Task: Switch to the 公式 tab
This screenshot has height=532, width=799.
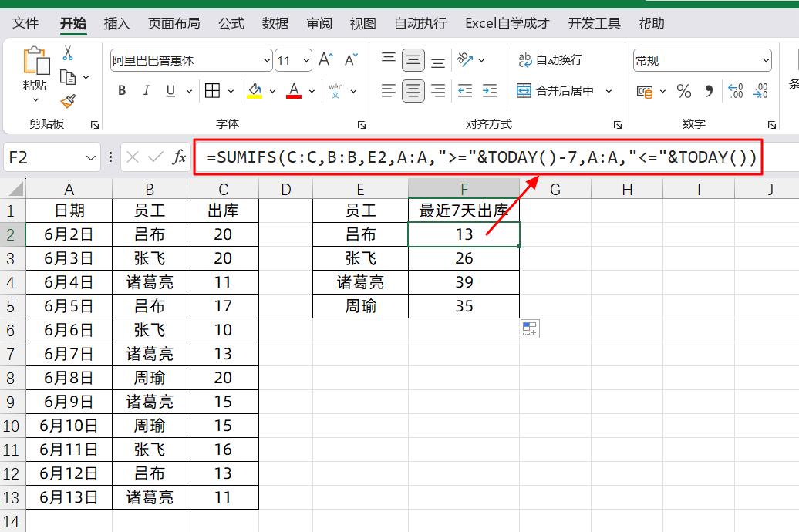Action: click(x=231, y=23)
